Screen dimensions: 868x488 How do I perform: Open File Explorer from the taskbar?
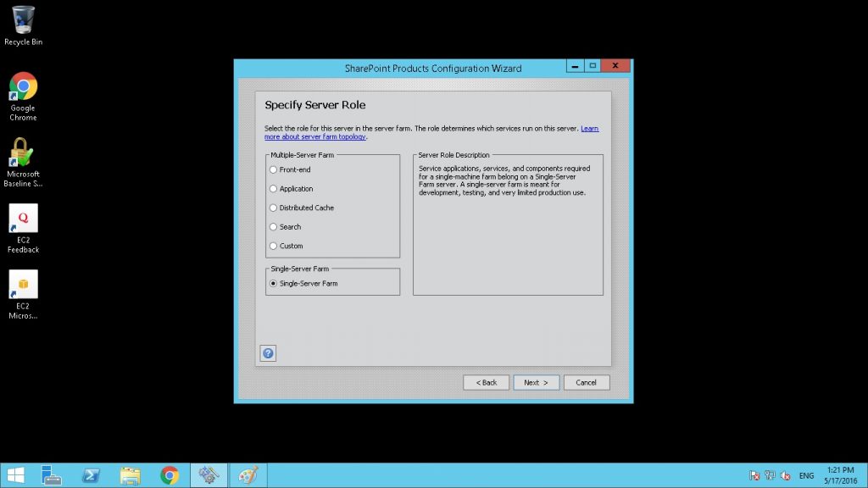(130, 475)
